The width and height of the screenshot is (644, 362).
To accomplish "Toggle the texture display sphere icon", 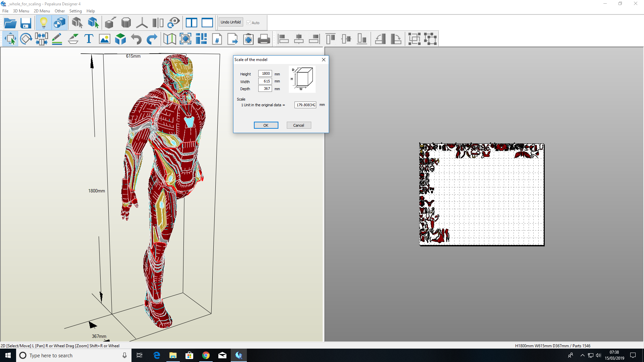I will (x=59, y=23).
